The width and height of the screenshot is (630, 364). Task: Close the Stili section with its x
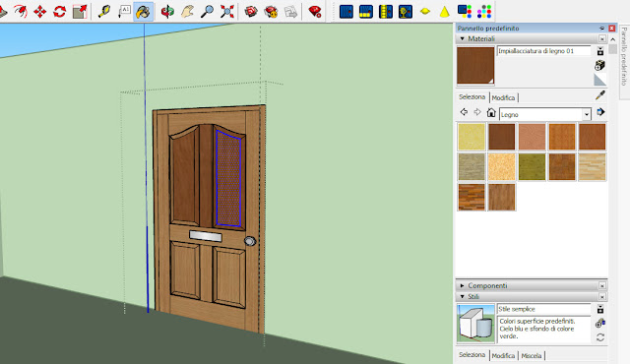pyautogui.click(x=601, y=296)
